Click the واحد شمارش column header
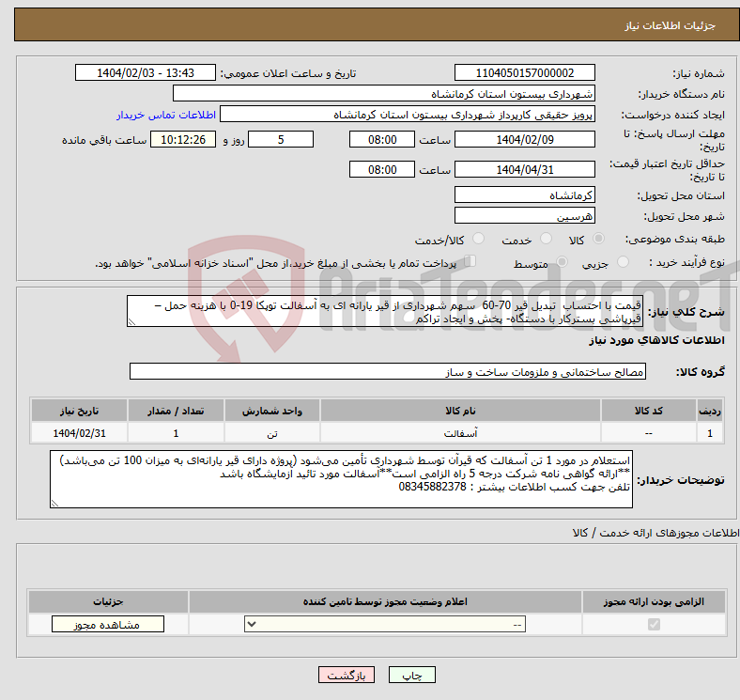 coord(272,411)
